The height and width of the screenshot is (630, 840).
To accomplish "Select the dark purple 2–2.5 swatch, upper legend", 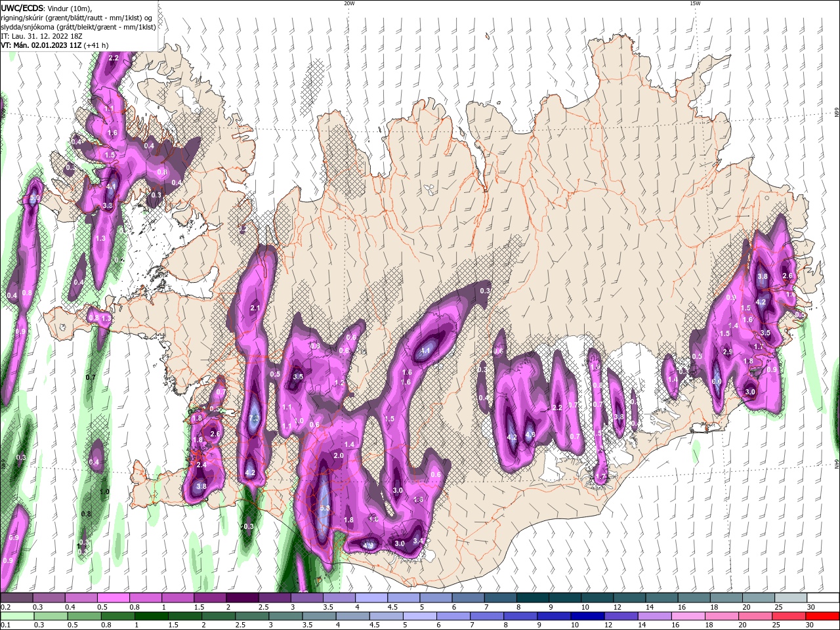I will click(242, 598).
